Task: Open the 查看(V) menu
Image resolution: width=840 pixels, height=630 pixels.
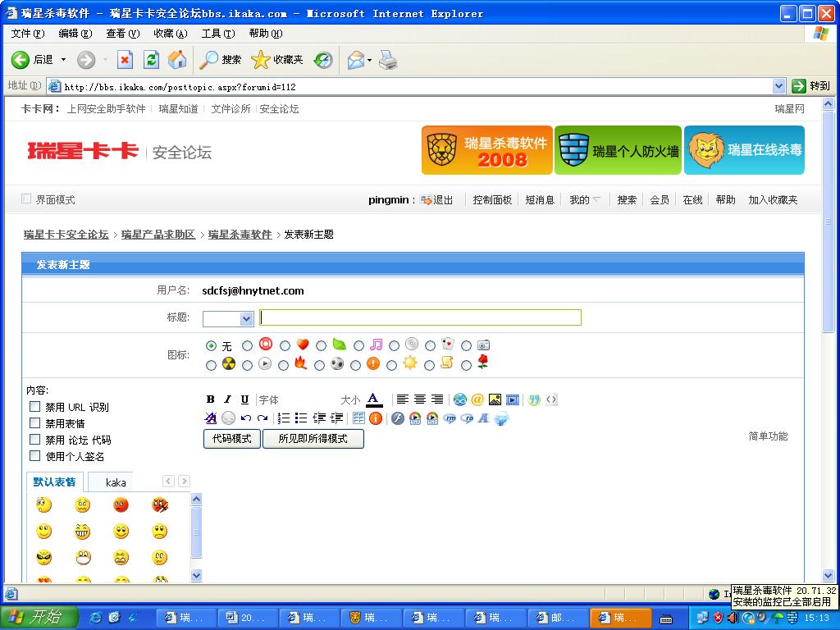Action: 123,33
